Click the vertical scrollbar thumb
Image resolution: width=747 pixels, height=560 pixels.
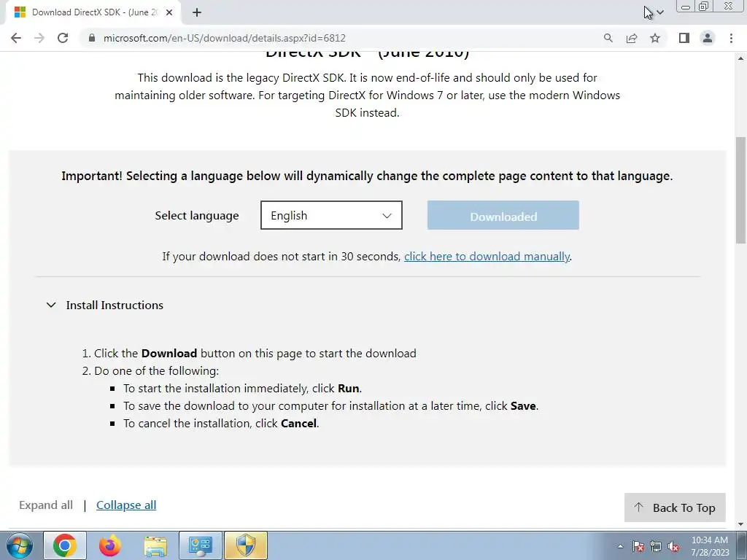(x=741, y=190)
